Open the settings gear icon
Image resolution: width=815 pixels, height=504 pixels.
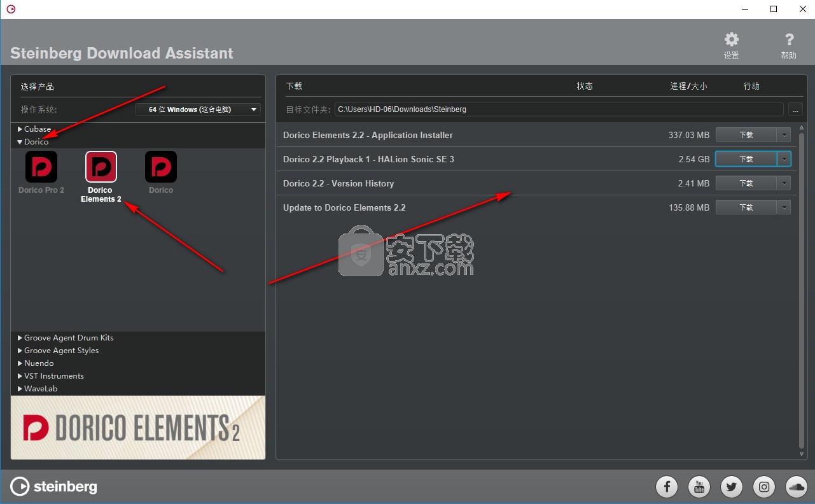click(x=732, y=39)
